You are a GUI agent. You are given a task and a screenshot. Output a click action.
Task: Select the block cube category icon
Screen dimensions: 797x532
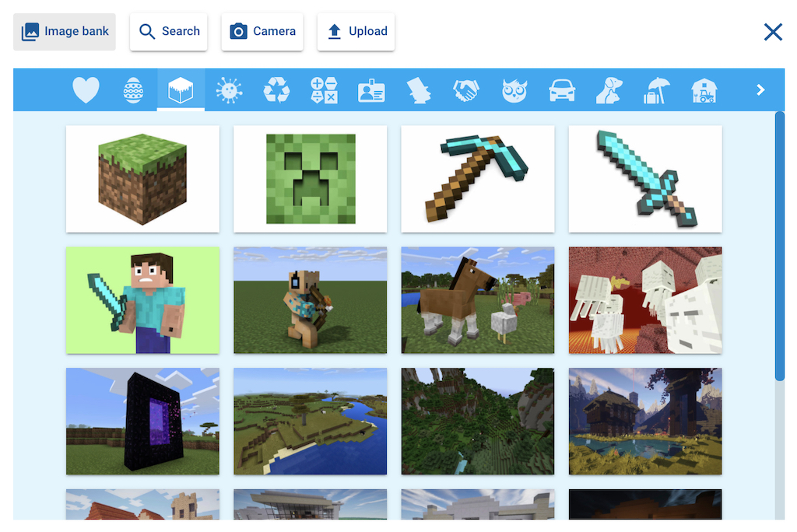coord(181,90)
